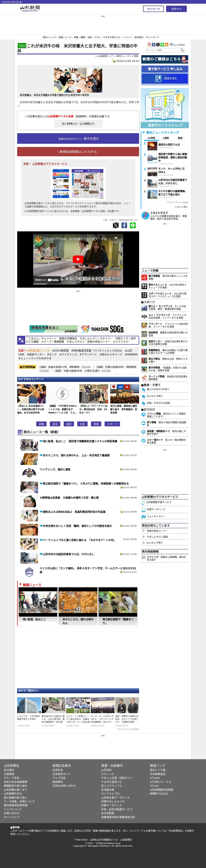Screen dimensions: 206x868
Task: Open the Instagram icon in the sidebar
Action: [149, 44]
